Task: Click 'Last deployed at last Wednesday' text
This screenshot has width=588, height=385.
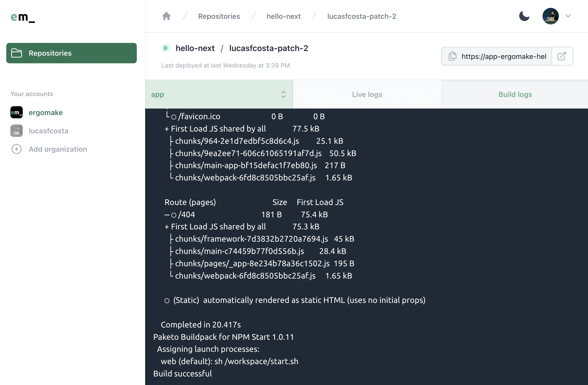Action: [225, 65]
